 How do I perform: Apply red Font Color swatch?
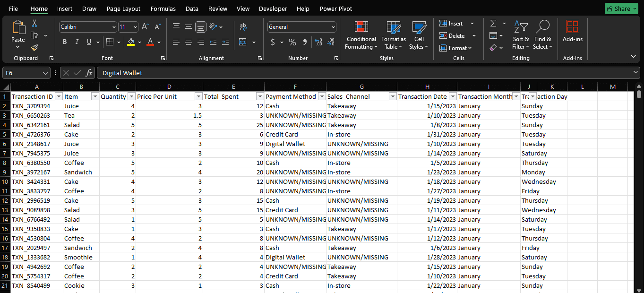coord(150,42)
